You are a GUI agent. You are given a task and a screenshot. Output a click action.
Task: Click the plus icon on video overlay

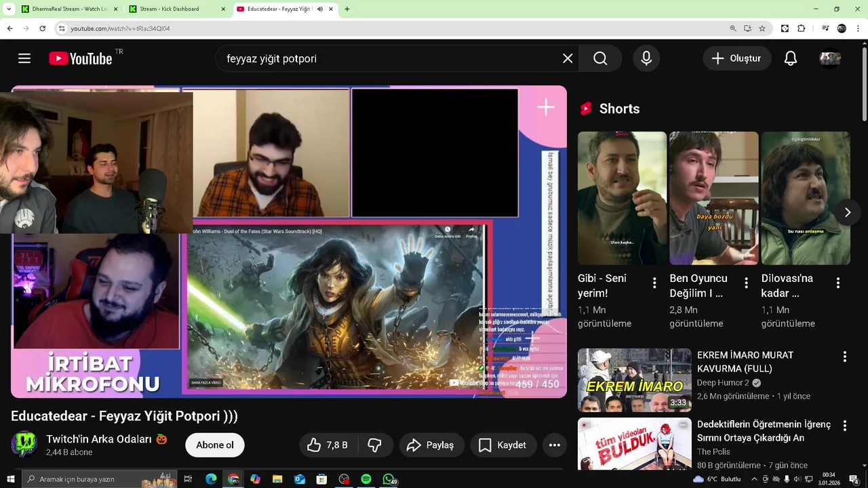coord(546,107)
